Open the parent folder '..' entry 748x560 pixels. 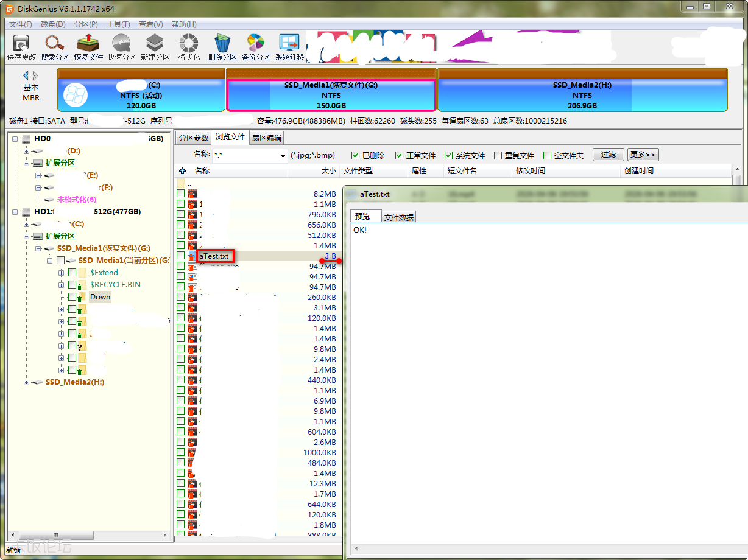point(189,183)
